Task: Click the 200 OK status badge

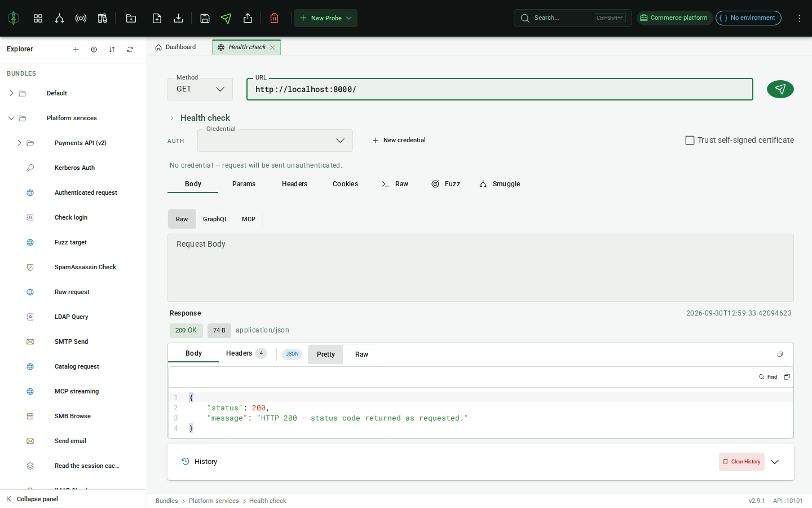Action: tap(186, 331)
